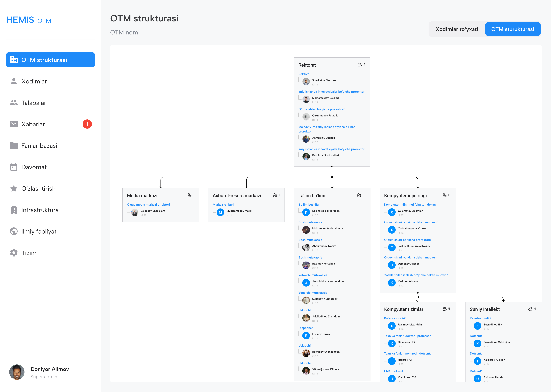Click the red Xabarlar notification badge
The height and width of the screenshot is (392, 551).
click(x=87, y=124)
